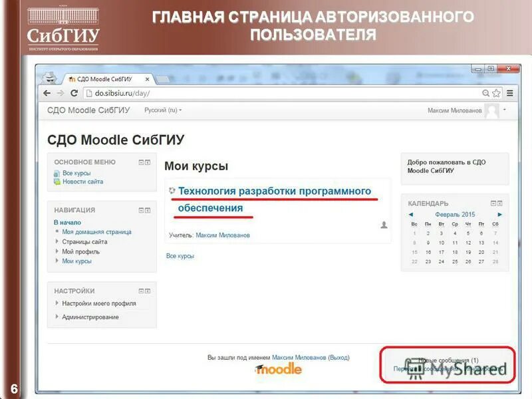Collapse the Настройки block
The image size is (532, 399).
pos(142,291)
